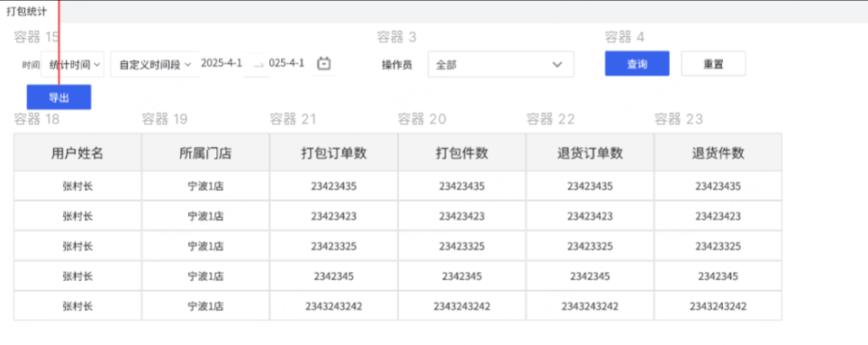Click the 操作员 label

coord(397,65)
